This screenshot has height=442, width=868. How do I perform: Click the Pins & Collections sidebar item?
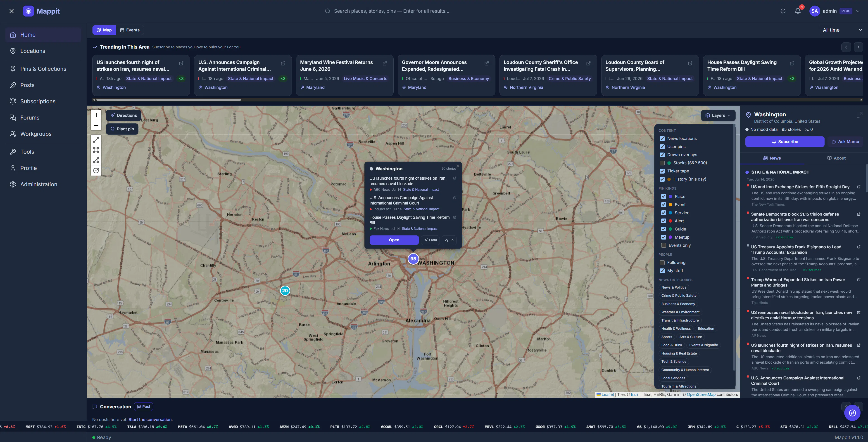tap(43, 69)
